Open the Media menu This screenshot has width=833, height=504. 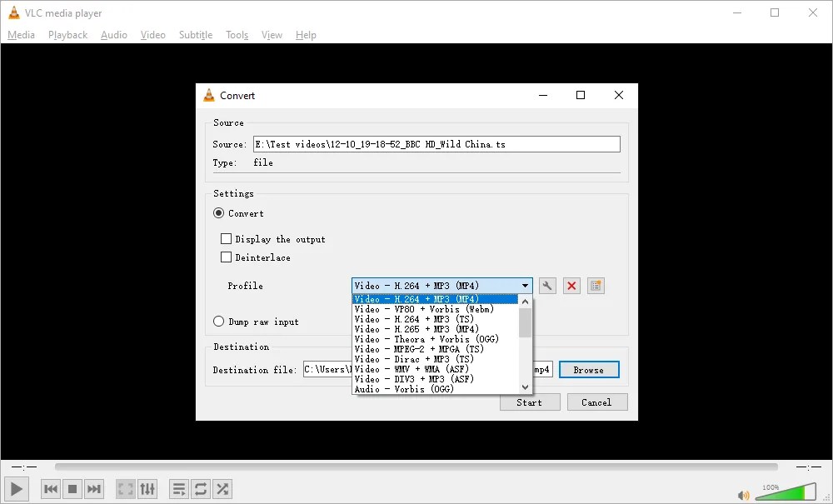[x=21, y=35]
